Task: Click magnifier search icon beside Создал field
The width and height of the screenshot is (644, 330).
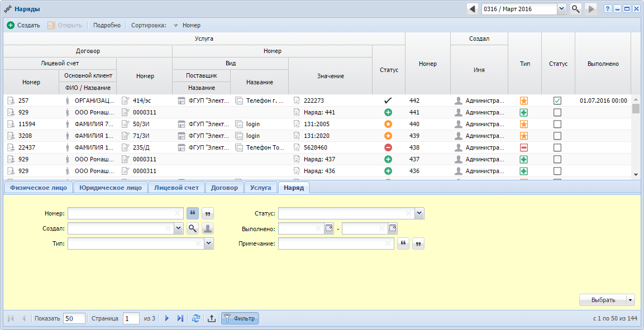Action: tap(193, 228)
